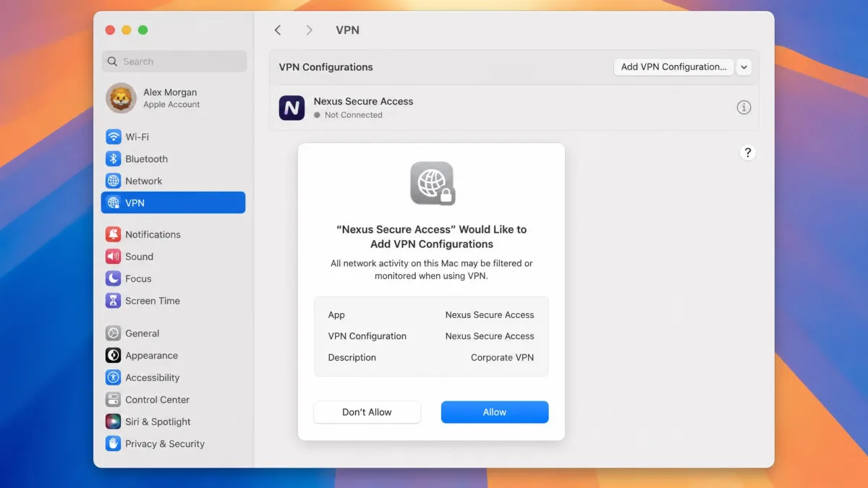Click the VPN Configurations header
868x488 pixels.
(x=326, y=67)
